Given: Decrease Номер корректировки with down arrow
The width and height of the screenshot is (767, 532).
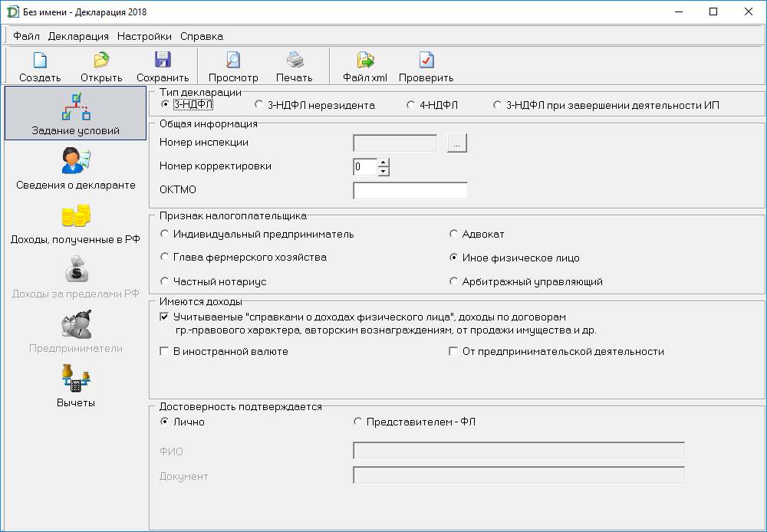Looking at the screenshot, I should [383, 171].
